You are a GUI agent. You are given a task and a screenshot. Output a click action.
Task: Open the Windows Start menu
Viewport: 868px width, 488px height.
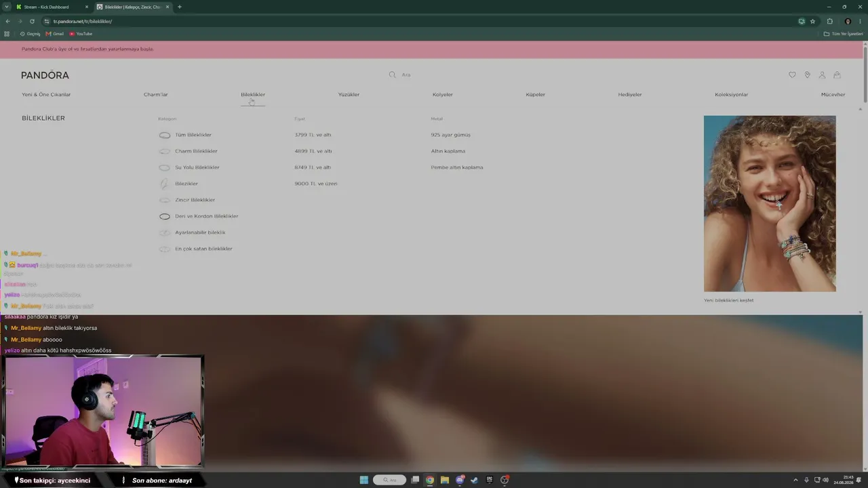[x=364, y=480]
